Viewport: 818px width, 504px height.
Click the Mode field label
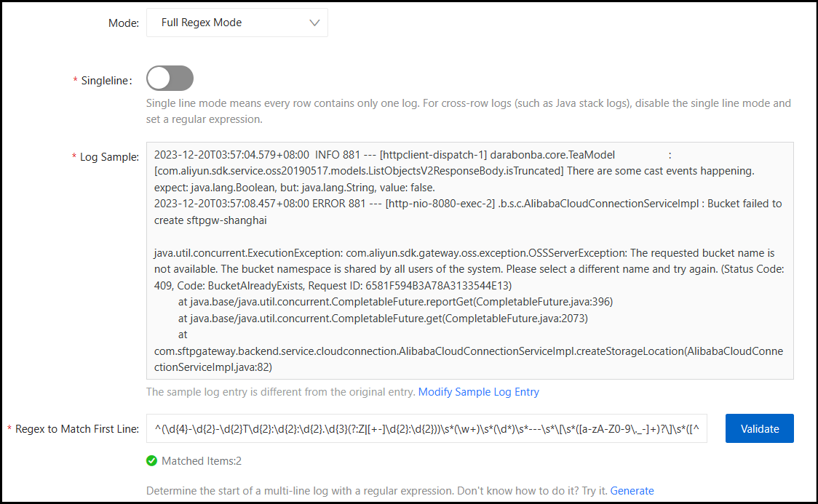pos(123,23)
